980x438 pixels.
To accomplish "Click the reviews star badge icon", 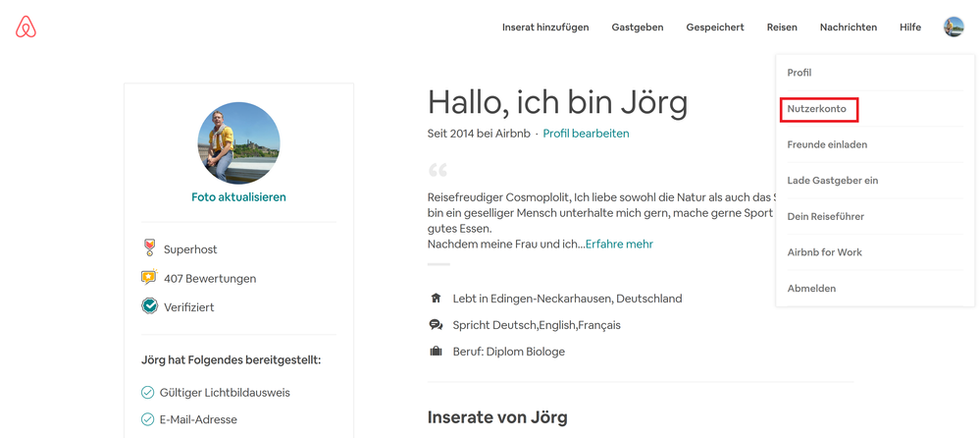I will (149, 278).
